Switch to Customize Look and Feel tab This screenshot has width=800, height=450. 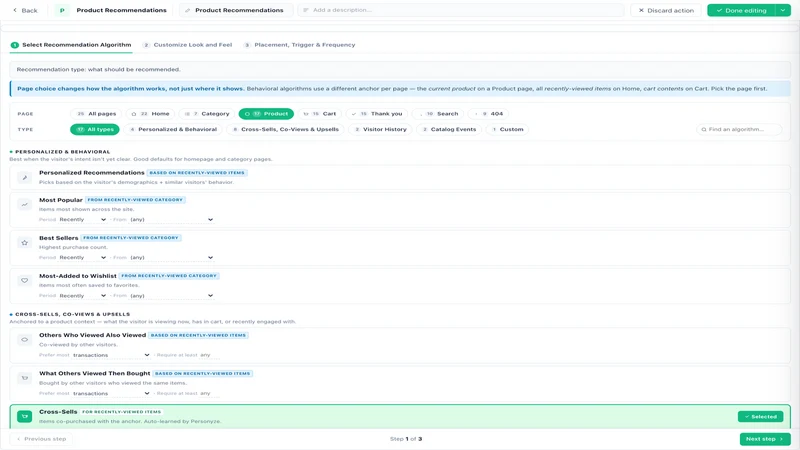[x=187, y=45]
